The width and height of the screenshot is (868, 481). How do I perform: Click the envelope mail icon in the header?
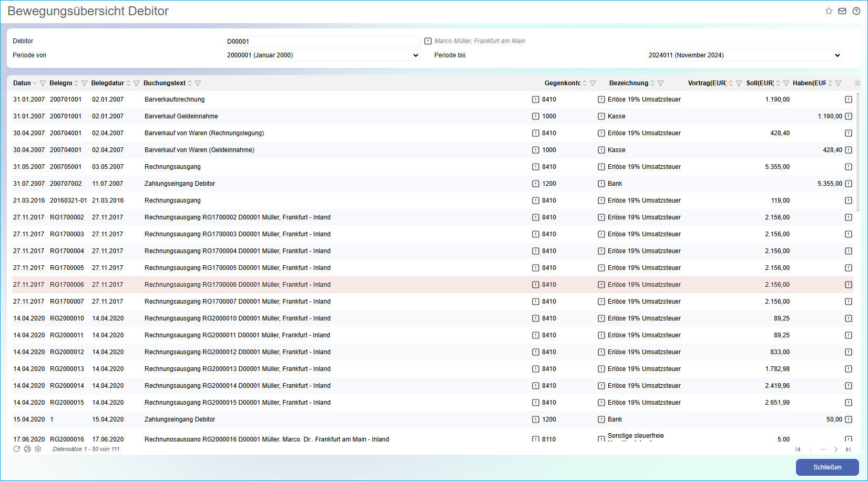click(842, 11)
